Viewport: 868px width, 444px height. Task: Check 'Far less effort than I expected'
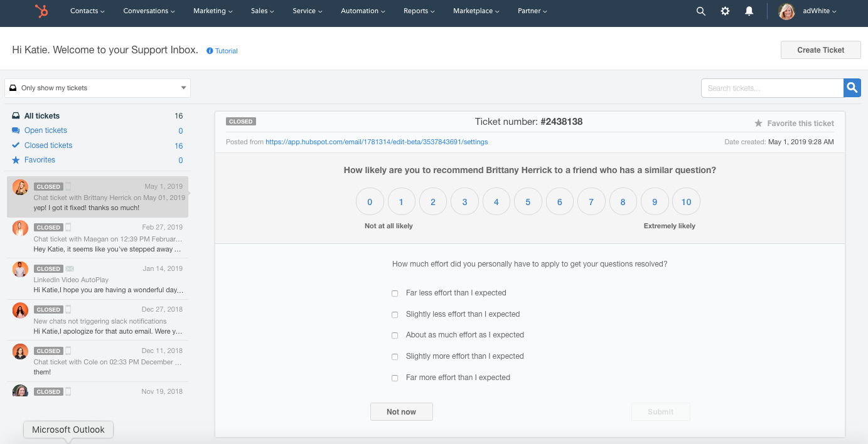pos(395,293)
